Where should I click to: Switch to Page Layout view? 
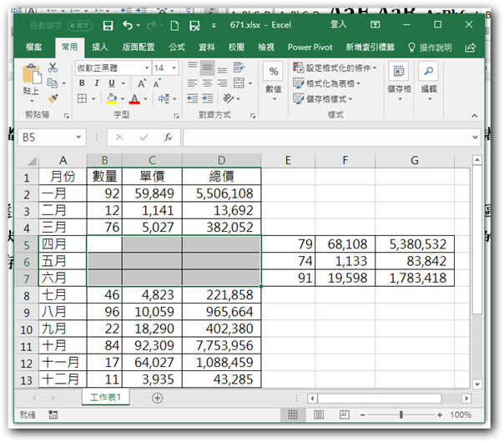tap(319, 414)
